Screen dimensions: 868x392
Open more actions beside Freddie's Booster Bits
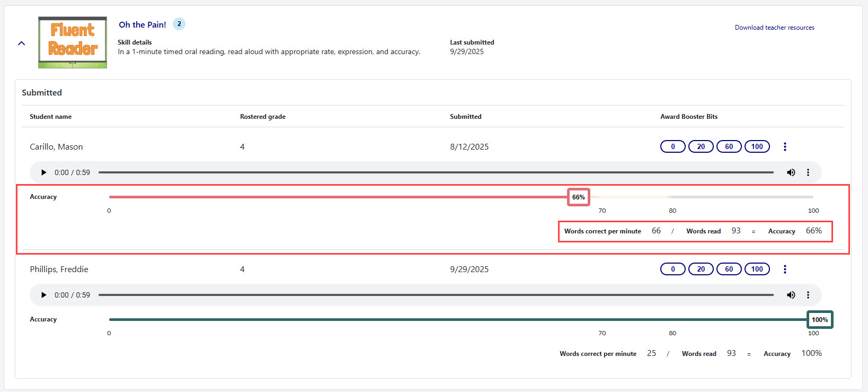[785, 269]
